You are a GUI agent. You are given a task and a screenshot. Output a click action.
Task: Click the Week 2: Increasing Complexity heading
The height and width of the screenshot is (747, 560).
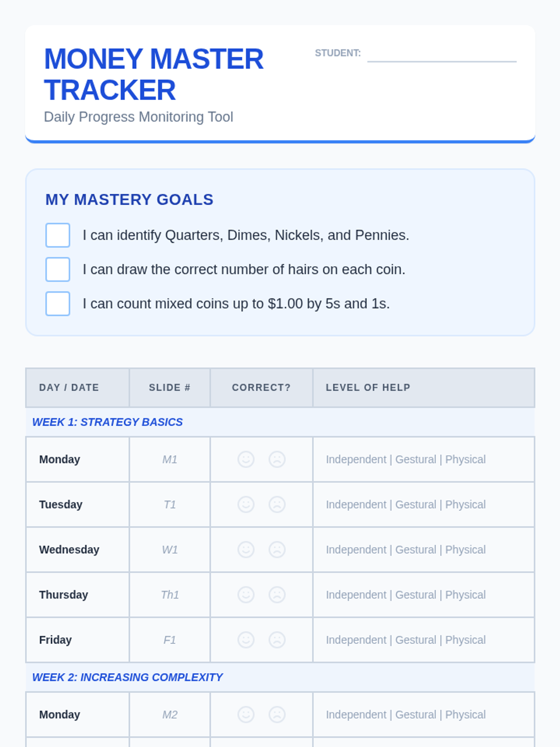[x=127, y=677]
